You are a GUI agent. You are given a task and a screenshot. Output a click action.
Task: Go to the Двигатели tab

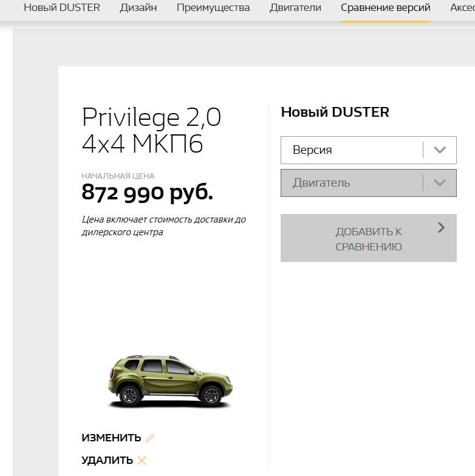click(295, 7)
